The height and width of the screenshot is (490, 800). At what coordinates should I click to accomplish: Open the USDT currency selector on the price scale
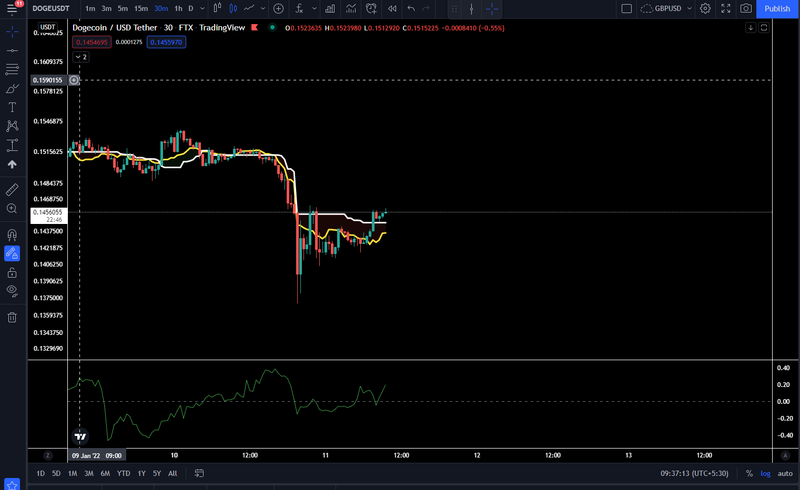[x=47, y=27]
